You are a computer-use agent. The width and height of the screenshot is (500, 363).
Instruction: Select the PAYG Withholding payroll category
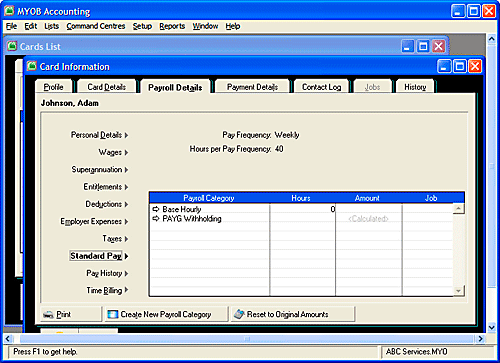192,219
